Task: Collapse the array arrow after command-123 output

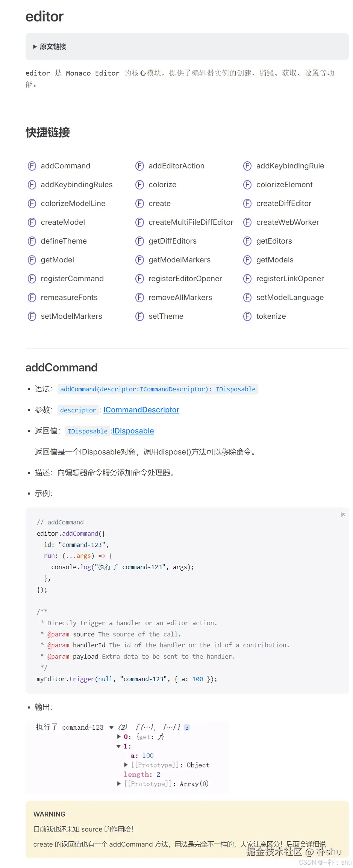Action: pyautogui.click(x=111, y=727)
